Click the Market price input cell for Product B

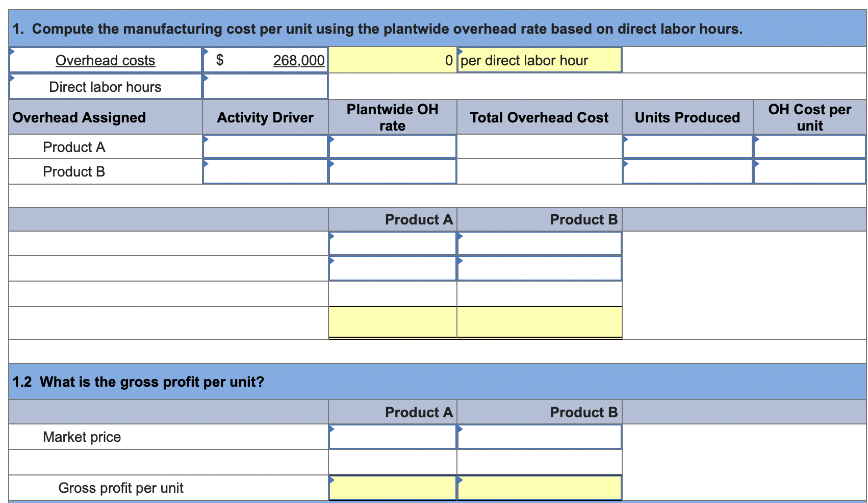pyautogui.click(x=539, y=436)
